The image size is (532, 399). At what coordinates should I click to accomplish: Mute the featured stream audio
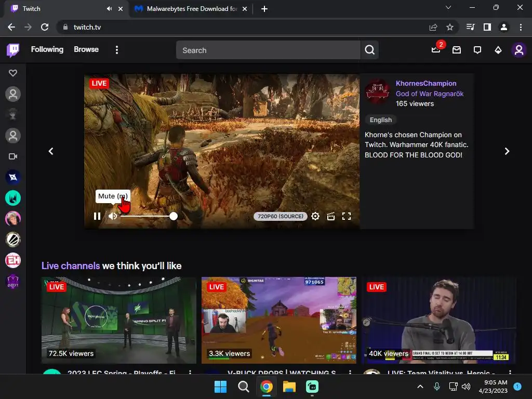coord(113,216)
